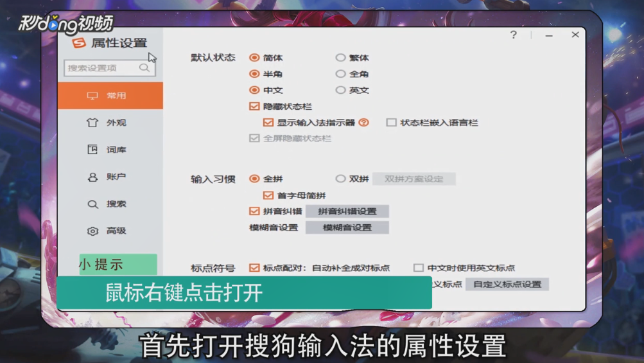Click the 高级 gear icon
Screen dimensions: 644x363
pos(92,231)
